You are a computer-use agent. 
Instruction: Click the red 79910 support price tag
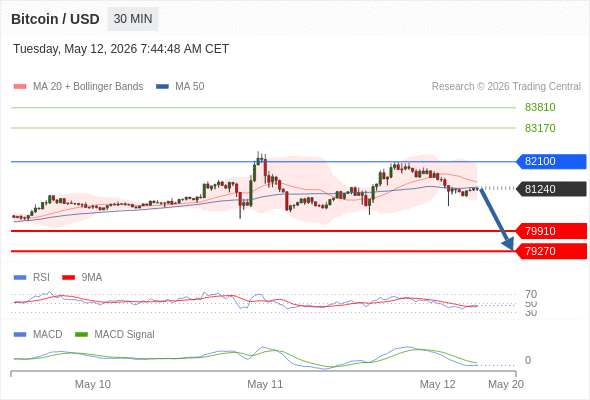tap(550, 231)
